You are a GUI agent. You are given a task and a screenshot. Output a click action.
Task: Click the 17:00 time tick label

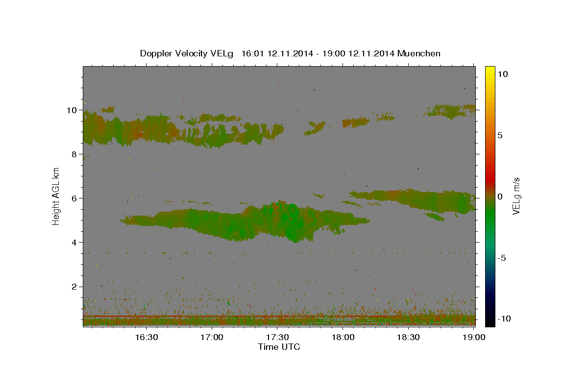tap(212, 338)
